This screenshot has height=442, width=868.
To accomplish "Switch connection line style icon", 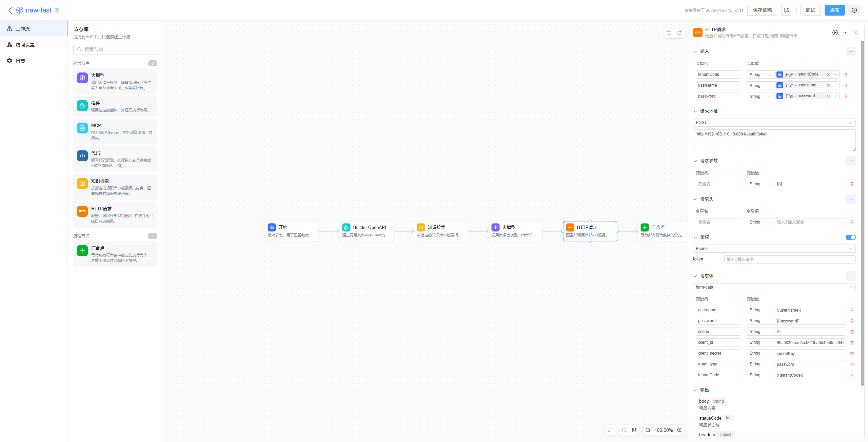I will (x=610, y=430).
